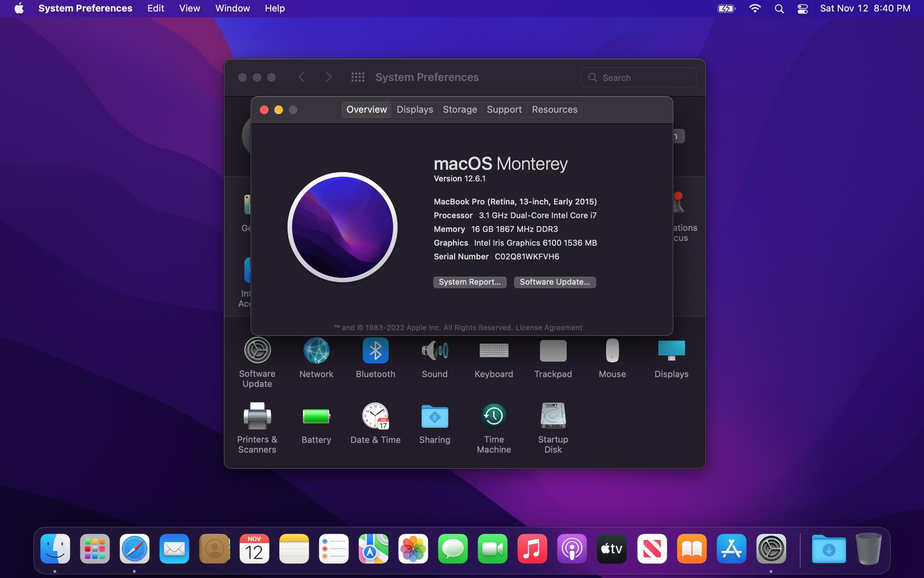Screen dimensions: 924x578
Task: Open Launchpad from the Dock
Action: click(95, 549)
